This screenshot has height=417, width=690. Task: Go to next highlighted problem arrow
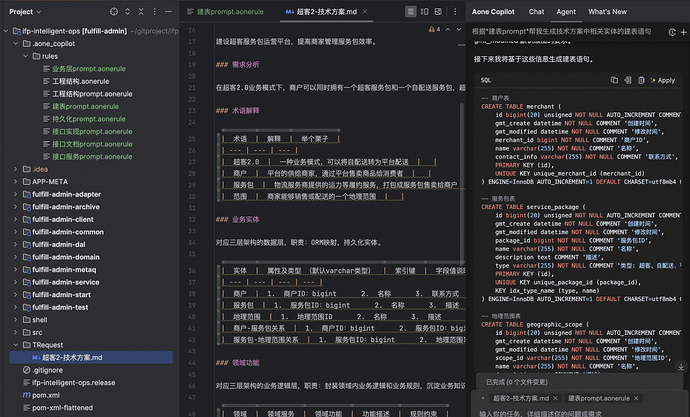click(x=459, y=29)
